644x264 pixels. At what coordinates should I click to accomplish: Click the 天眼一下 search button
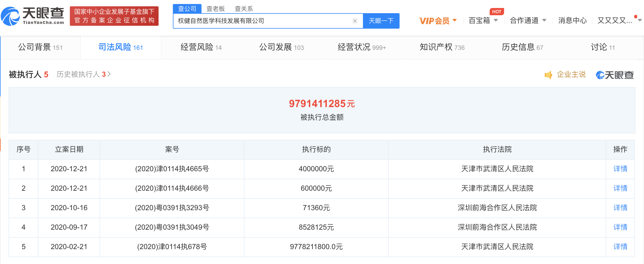(x=381, y=21)
